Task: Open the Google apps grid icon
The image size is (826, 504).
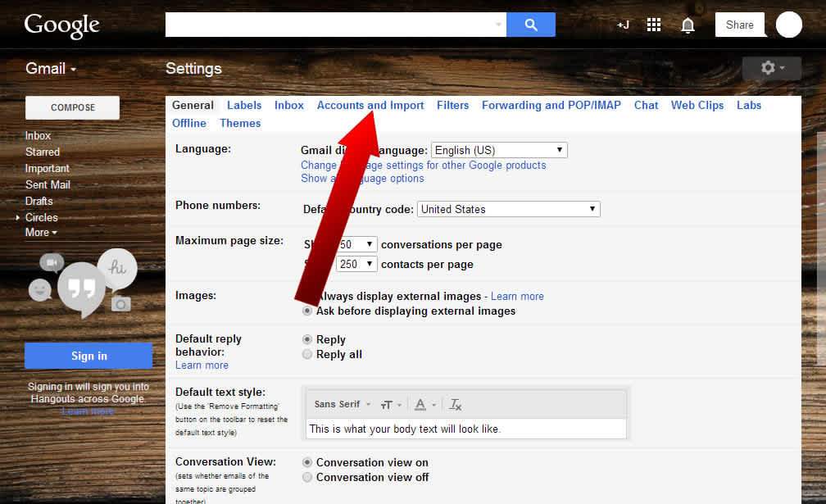Action: click(654, 25)
